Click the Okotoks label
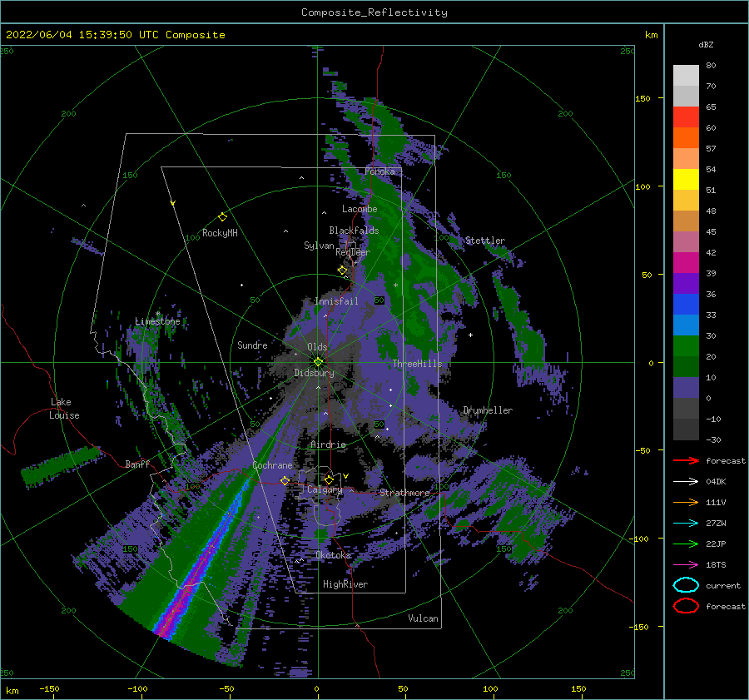 [334, 555]
